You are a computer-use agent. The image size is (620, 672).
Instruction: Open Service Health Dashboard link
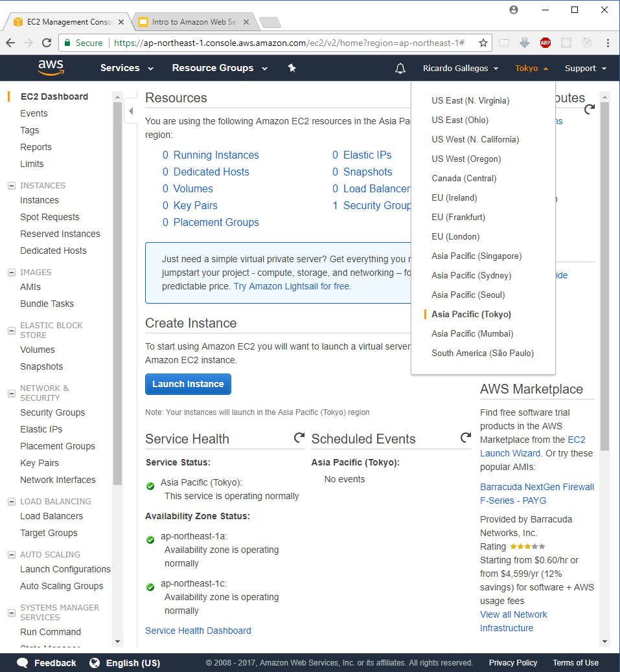coord(198,631)
